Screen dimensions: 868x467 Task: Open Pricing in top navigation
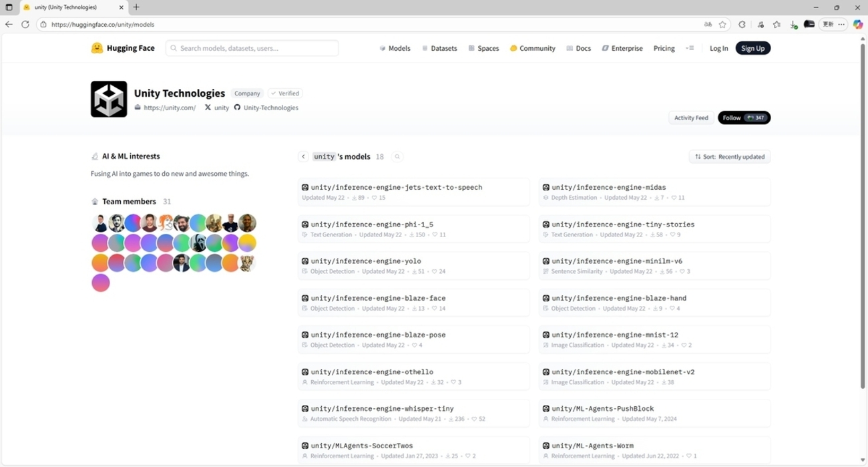tap(664, 48)
